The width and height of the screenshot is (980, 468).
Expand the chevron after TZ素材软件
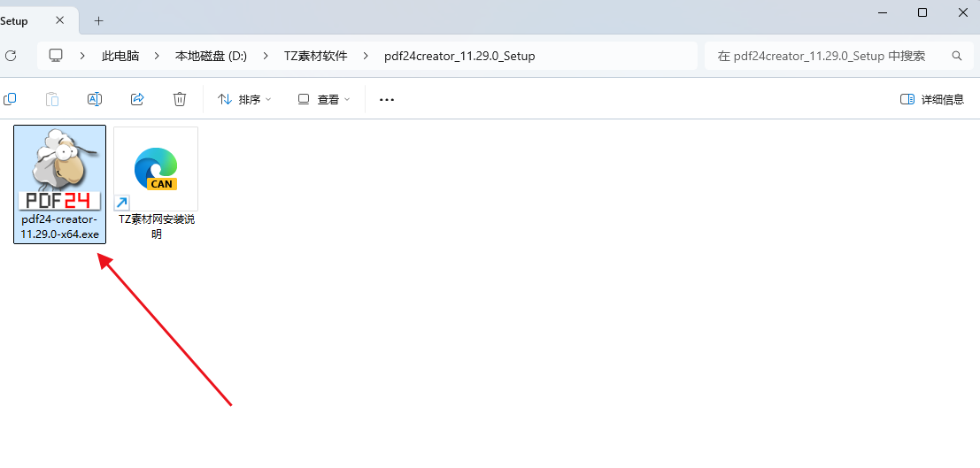[366, 56]
